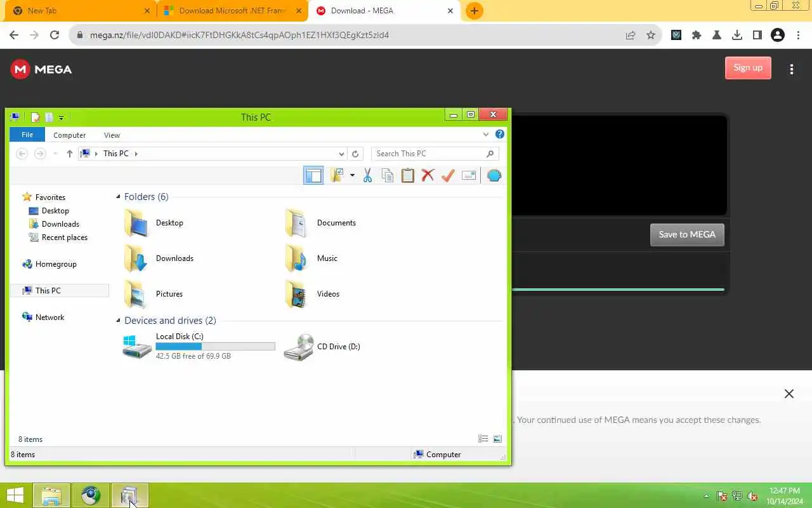Switch to details view icon
Viewport: 812px width, 508px height.
coord(483,439)
